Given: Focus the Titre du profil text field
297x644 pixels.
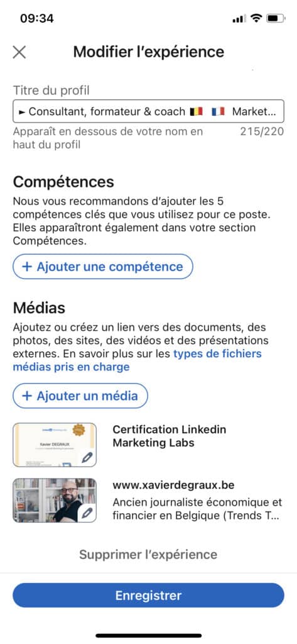Looking at the screenshot, I should pos(148,111).
